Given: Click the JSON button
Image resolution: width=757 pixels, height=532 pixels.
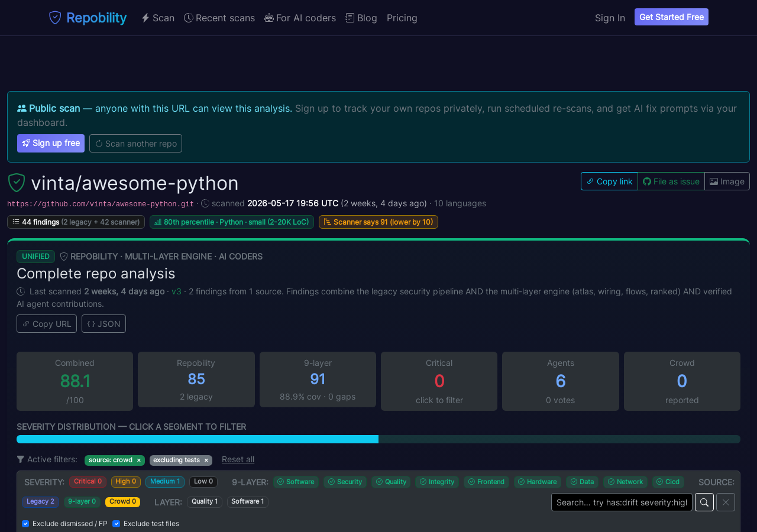Looking at the screenshot, I should 103,324.
